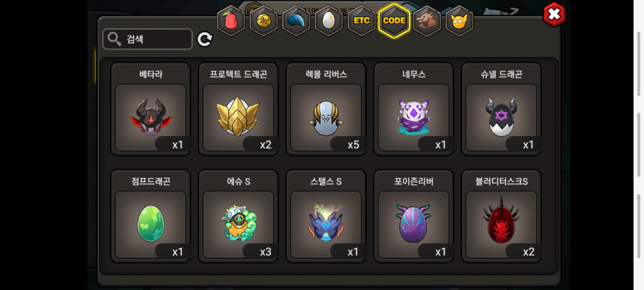The height and width of the screenshot is (290, 644).
Task: Close the inventory with red X
Action: [x=554, y=15]
